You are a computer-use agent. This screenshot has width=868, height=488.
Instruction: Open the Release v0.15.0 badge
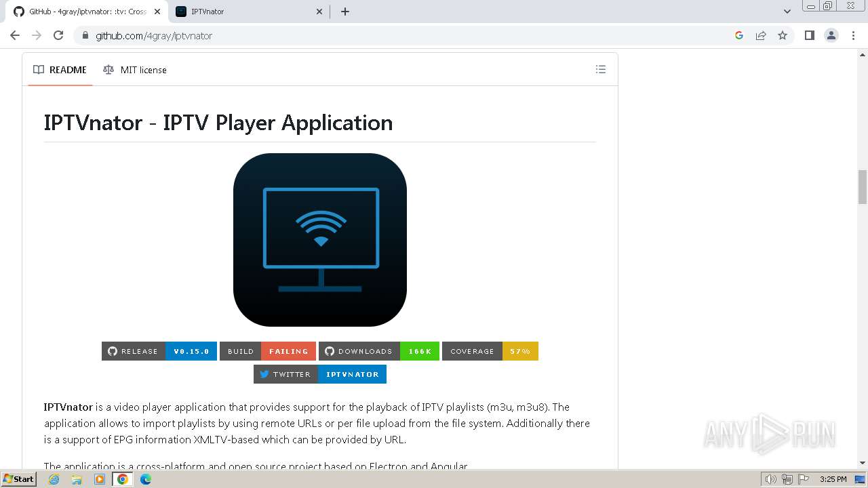point(159,351)
